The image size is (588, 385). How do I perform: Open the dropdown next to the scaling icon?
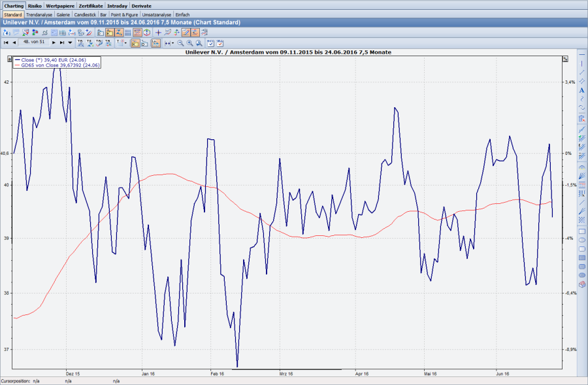pyautogui.click(x=172, y=43)
